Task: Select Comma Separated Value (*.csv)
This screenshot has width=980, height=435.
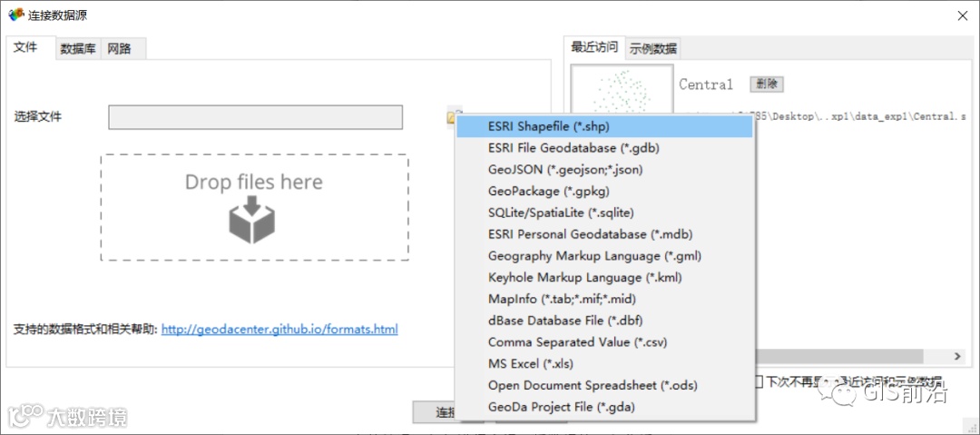Action: pyautogui.click(x=604, y=342)
